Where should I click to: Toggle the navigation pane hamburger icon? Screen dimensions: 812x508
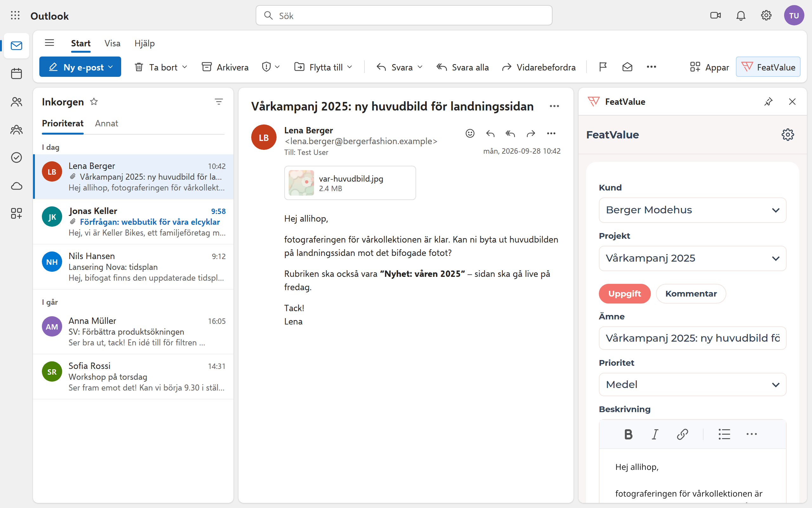coord(49,43)
